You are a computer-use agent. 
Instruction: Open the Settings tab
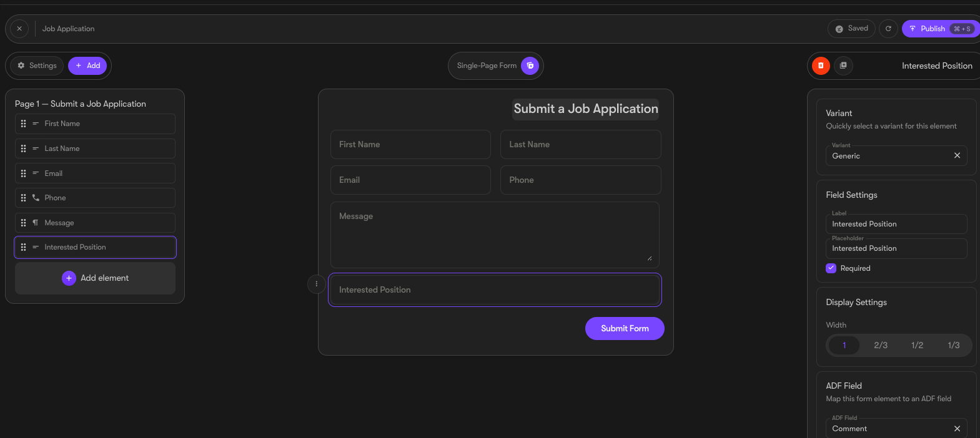[37, 66]
